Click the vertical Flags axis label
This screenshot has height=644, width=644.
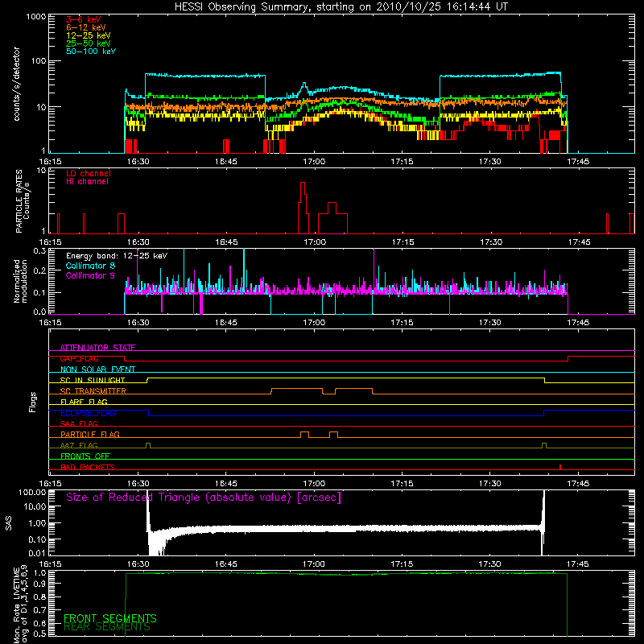click(x=33, y=402)
